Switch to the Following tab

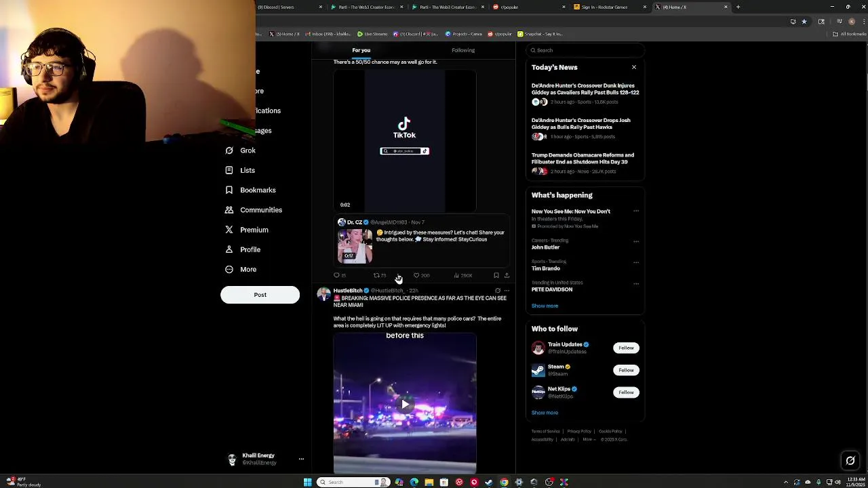[x=463, y=50]
